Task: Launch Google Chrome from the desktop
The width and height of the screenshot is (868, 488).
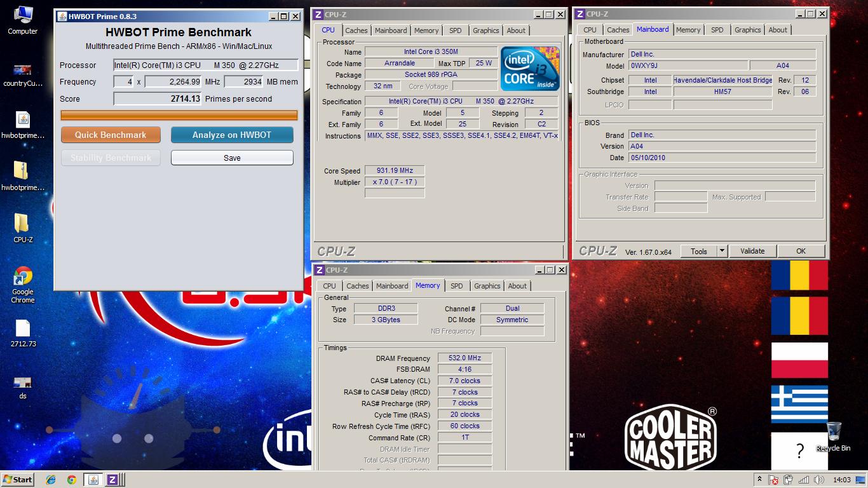Action: pyautogui.click(x=23, y=285)
